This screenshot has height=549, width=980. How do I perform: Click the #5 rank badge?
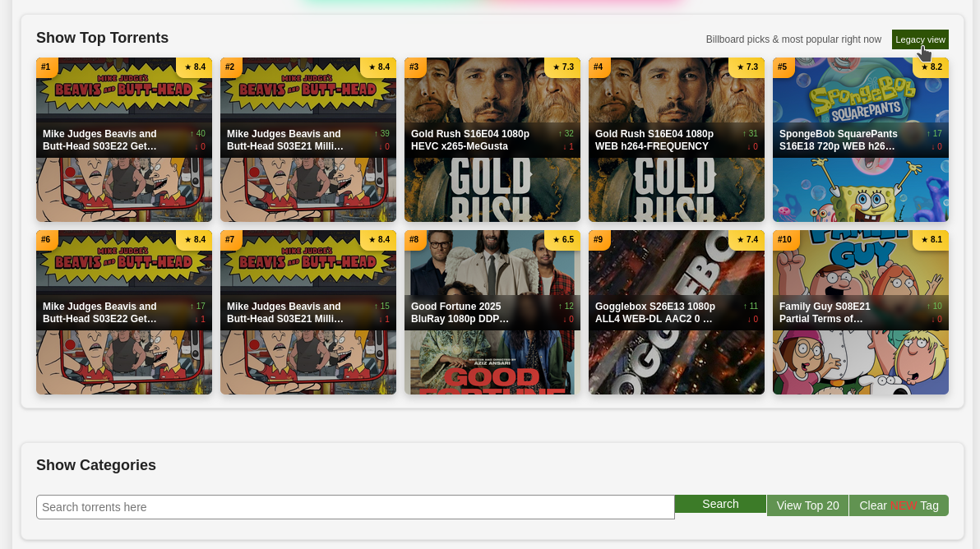(x=784, y=67)
